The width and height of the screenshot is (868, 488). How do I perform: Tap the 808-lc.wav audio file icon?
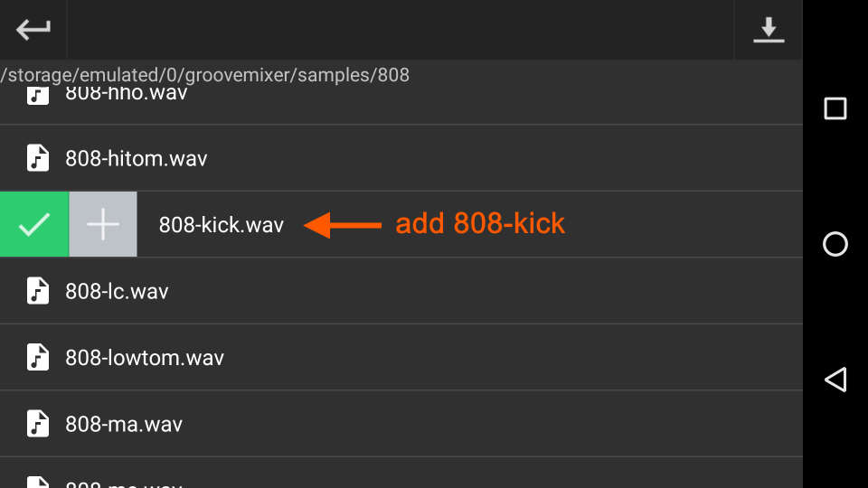[37, 291]
